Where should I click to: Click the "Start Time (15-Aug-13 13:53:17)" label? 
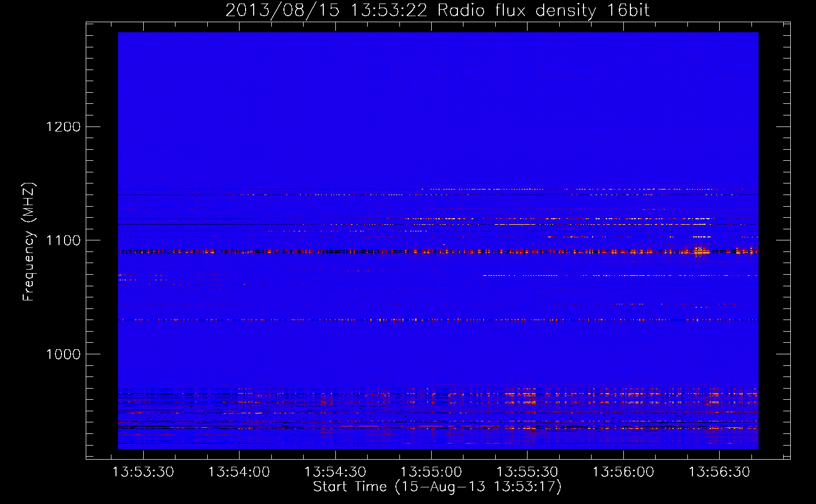point(437,487)
